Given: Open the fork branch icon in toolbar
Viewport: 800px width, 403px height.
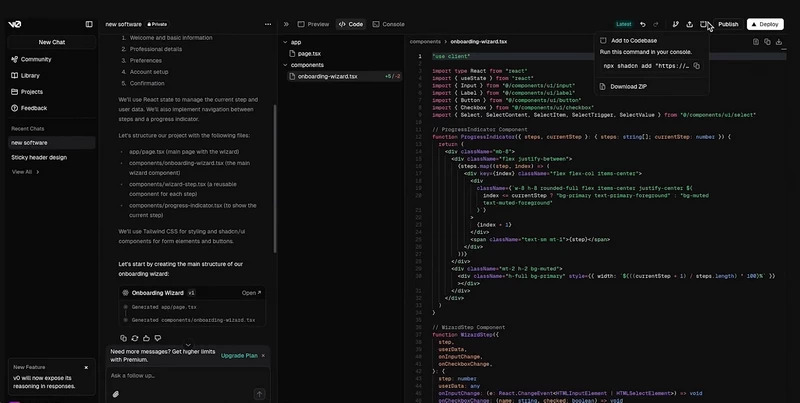Looking at the screenshot, I should (676, 24).
